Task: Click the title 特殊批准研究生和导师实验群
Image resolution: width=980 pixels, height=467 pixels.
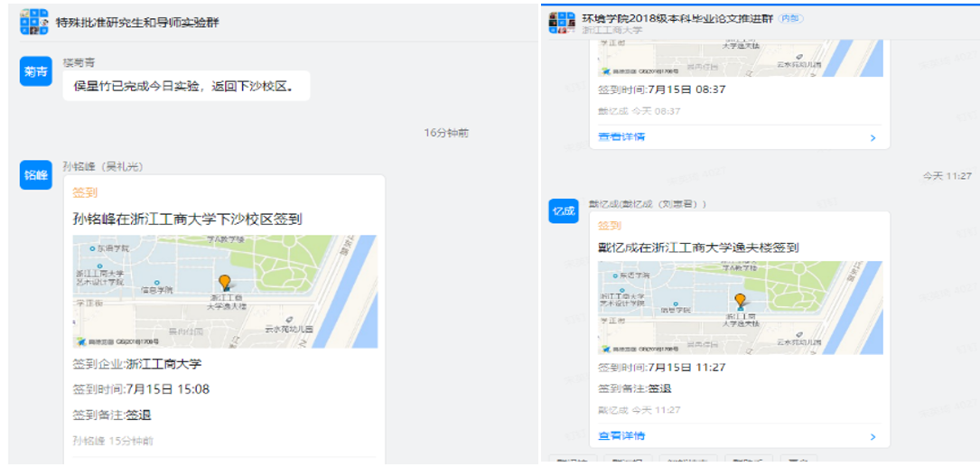Action: coord(137,23)
